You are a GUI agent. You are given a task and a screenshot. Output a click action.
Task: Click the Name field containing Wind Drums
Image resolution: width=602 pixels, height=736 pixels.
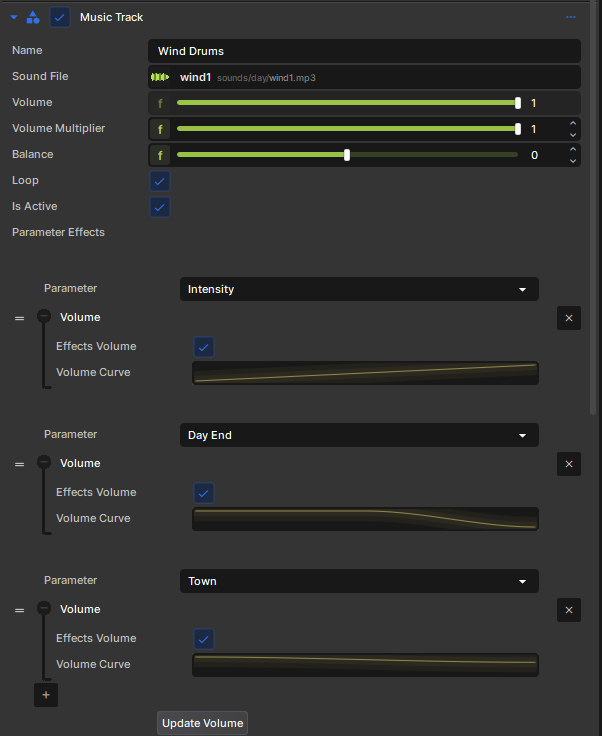click(364, 51)
